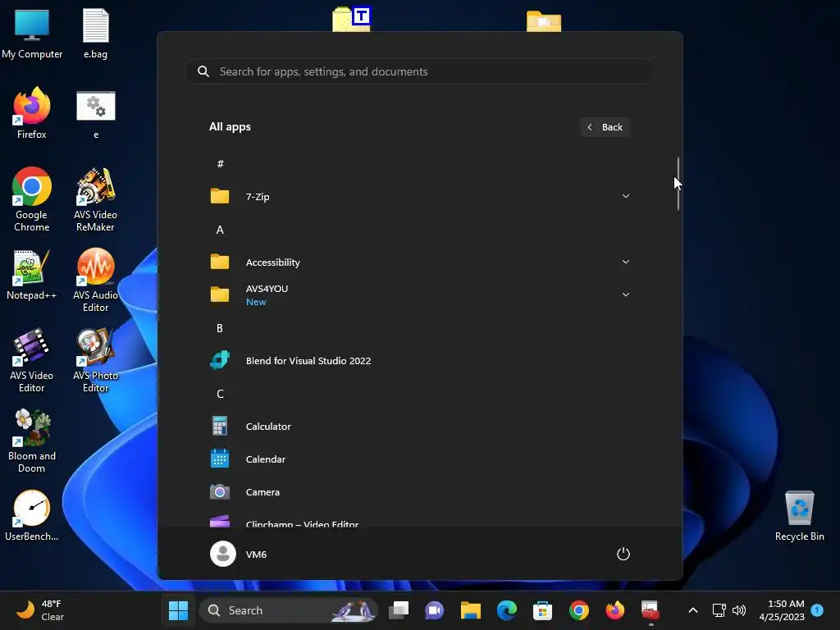The width and height of the screenshot is (840, 630).
Task: Select My Computer desktop icon
Action: (x=32, y=33)
